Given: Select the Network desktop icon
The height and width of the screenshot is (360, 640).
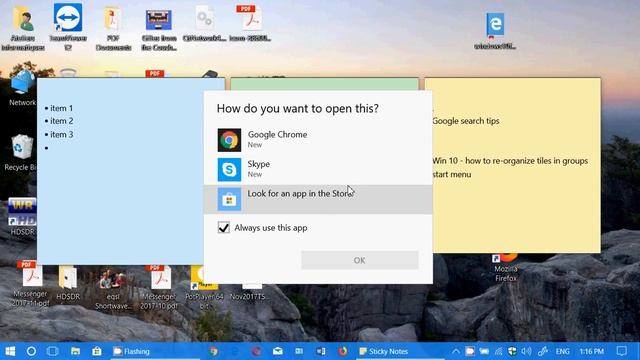Looking at the screenshot, I should click(x=22, y=87).
